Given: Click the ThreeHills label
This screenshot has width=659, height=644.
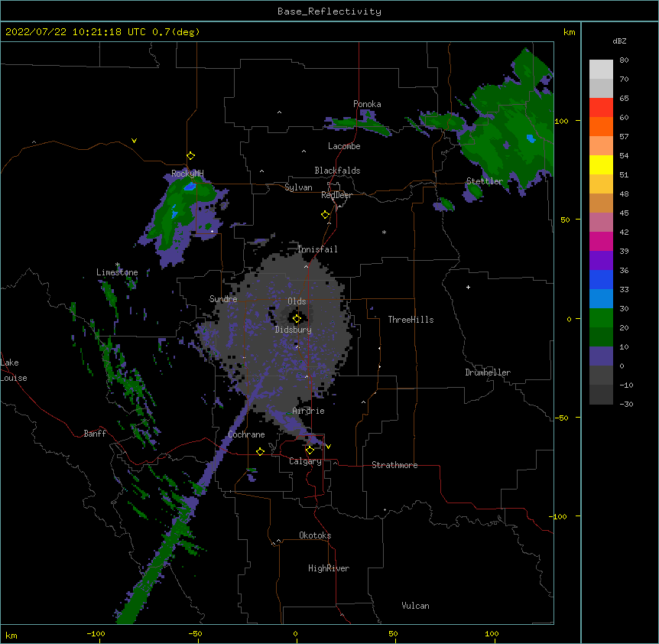Looking at the screenshot, I should (x=411, y=320).
